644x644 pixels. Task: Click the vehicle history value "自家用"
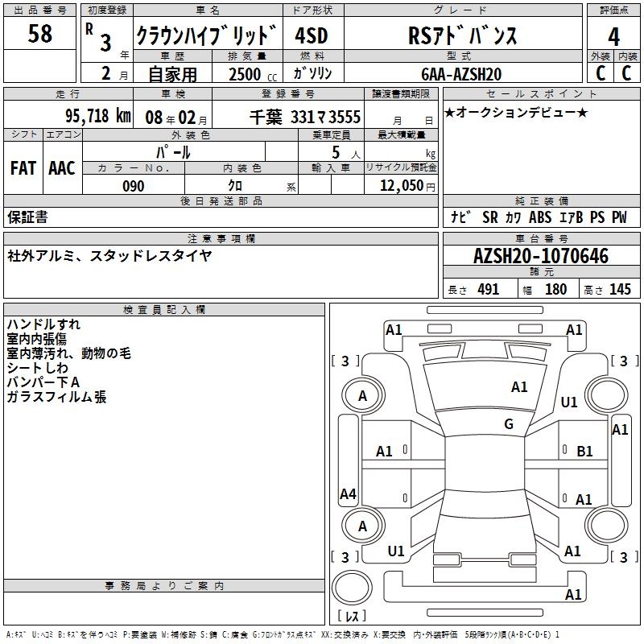pos(172,74)
